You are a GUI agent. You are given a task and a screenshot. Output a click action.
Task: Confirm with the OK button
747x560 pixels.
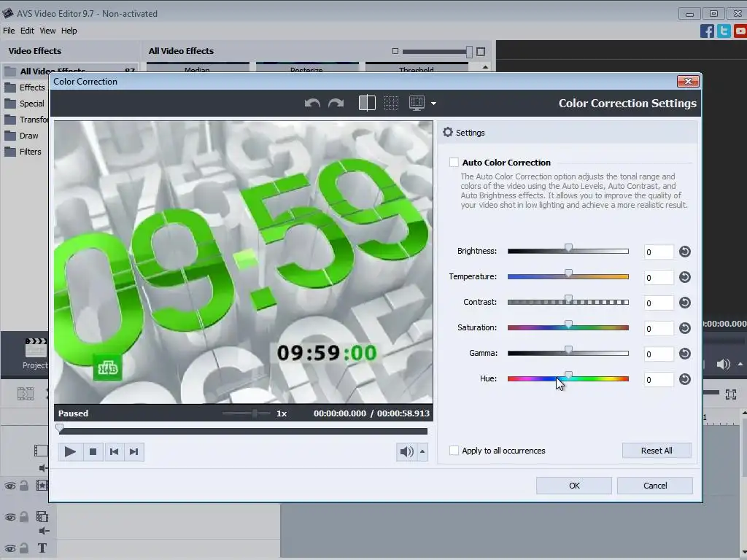pos(574,486)
